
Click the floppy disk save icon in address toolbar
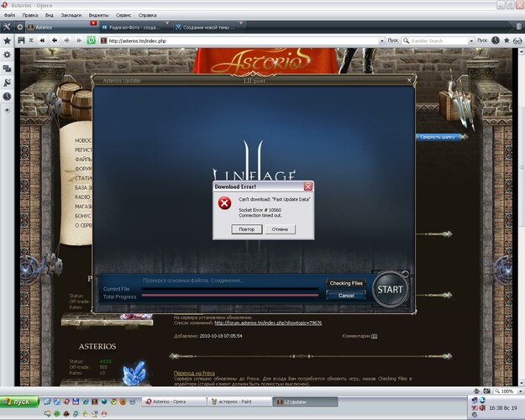coord(22,40)
